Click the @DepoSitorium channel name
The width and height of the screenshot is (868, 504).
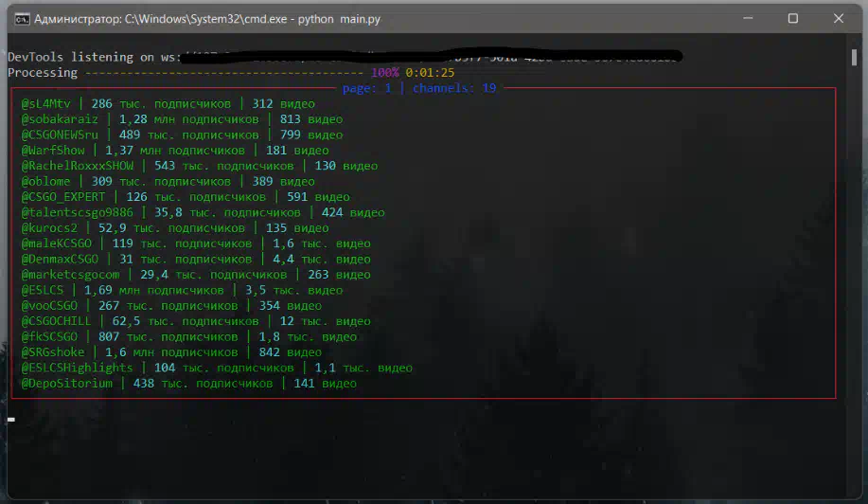point(66,383)
